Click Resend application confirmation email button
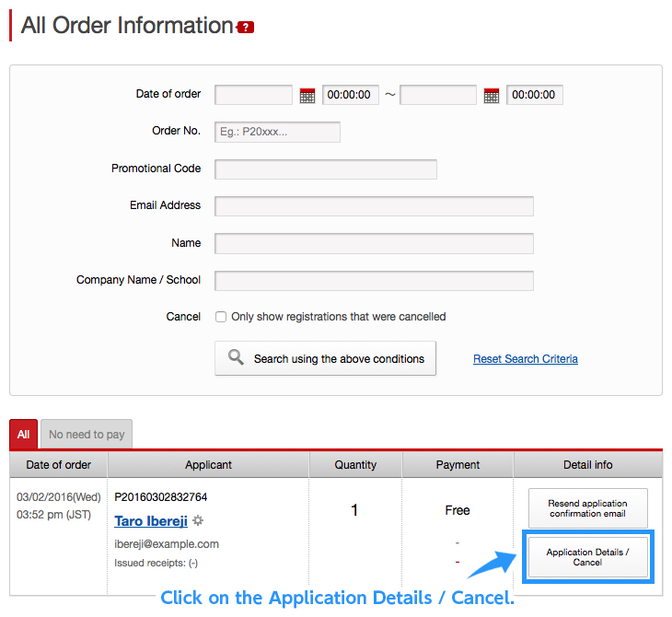This screenshot has width=672, height=617. pos(587,508)
